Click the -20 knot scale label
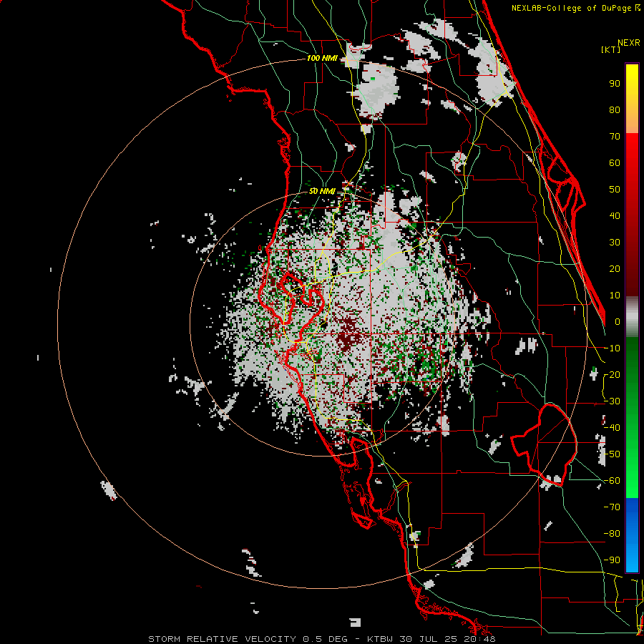Viewport: 644px width, 644px height. [612, 375]
